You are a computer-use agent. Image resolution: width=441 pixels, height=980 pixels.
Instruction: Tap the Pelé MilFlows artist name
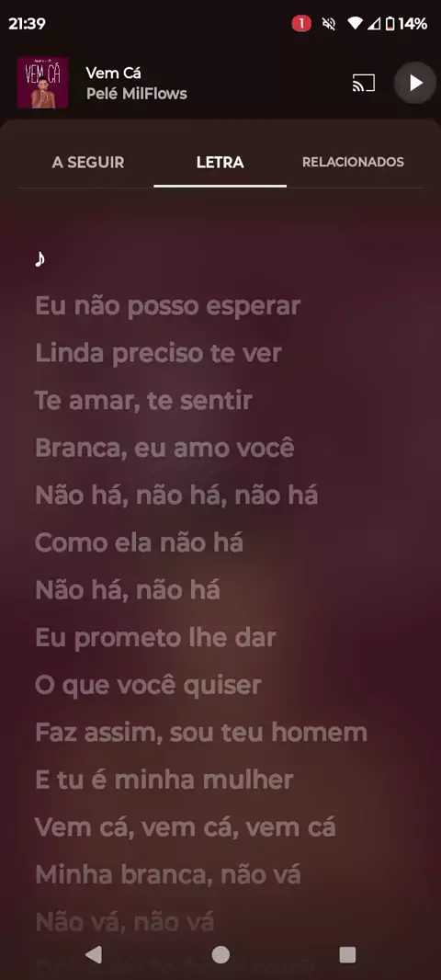pyautogui.click(x=136, y=94)
